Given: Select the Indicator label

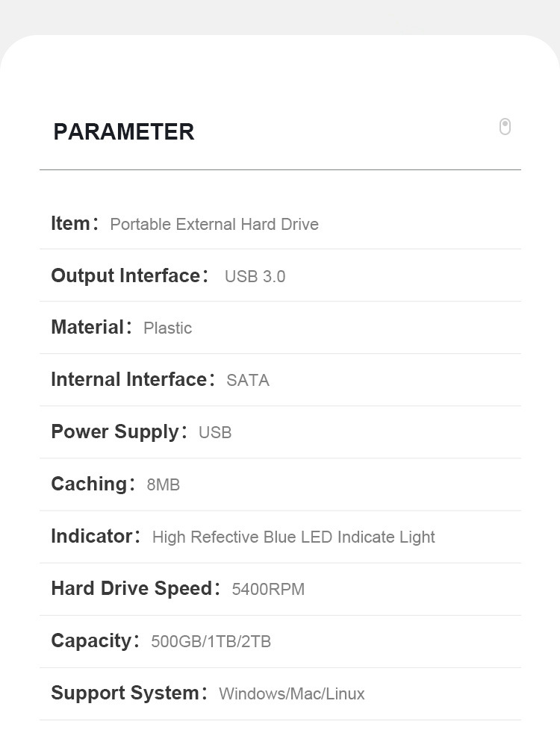Looking at the screenshot, I should 91,536.
